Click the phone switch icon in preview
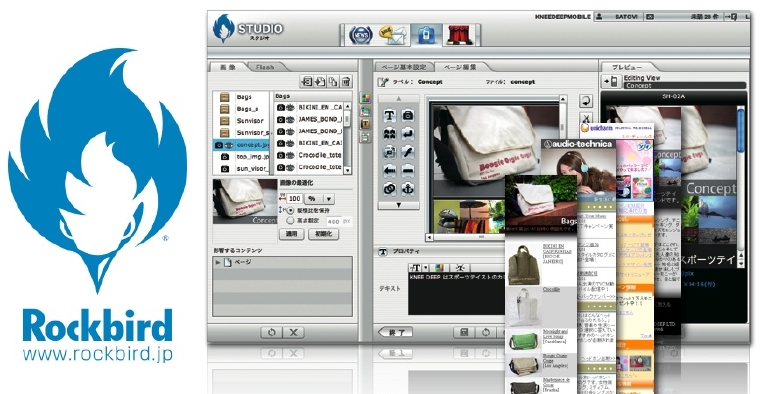Image resolution: width=760 pixels, height=394 pixels. tap(611, 81)
